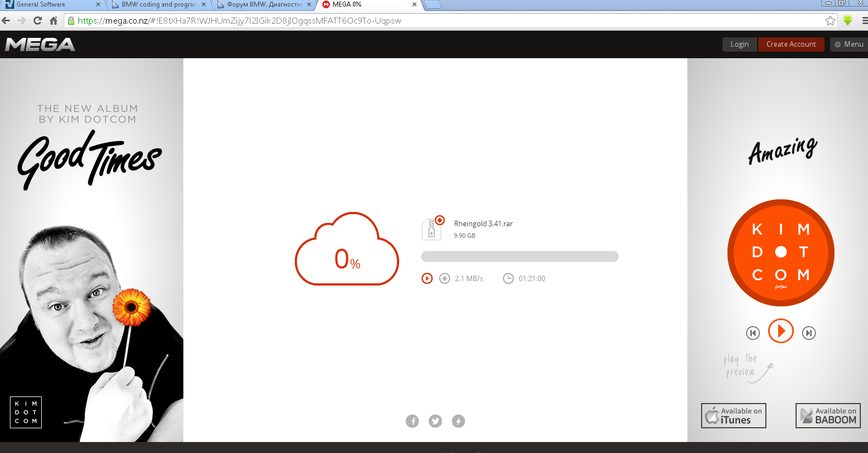
Task: Click the MEGA logo in the header
Action: [x=40, y=44]
